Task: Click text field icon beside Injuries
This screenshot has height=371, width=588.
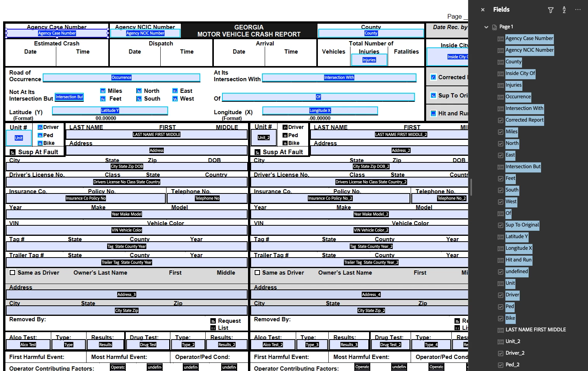Action: tap(501, 85)
